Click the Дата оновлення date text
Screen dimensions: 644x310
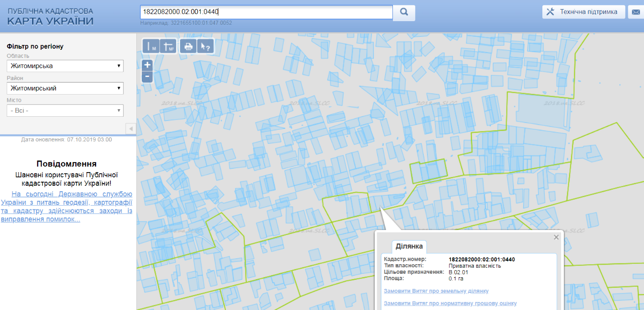click(66, 139)
